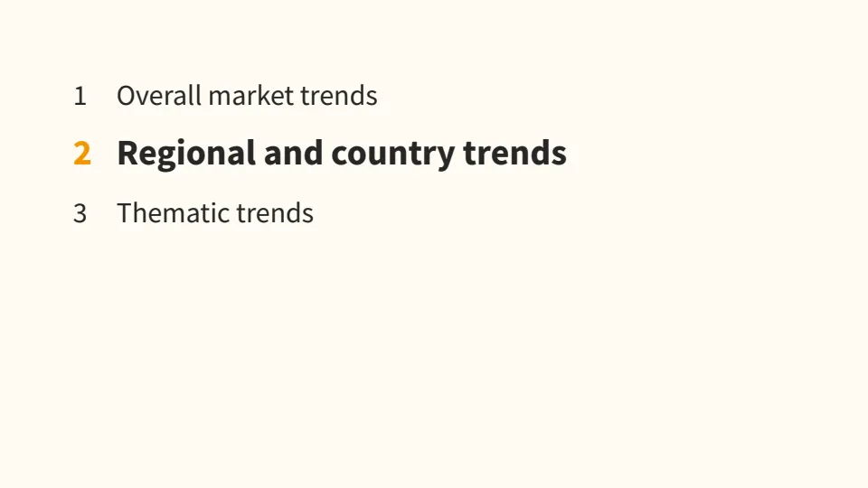This screenshot has height=488, width=868.
Task: Open the Overall market trends section
Action: 247,96
